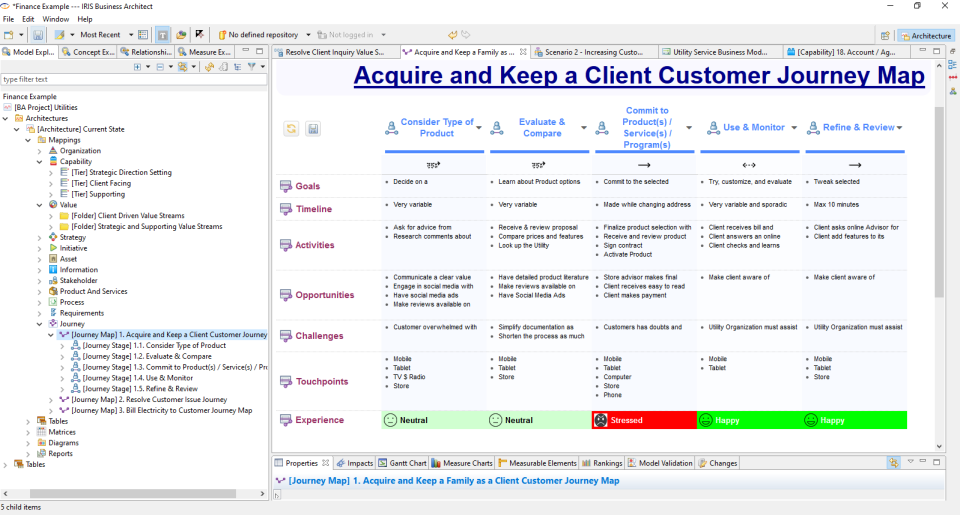Image resolution: width=960 pixels, height=515 pixels.
Task: Click the save icon beside journey map refresh
Action: pyautogui.click(x=313, y=129)
